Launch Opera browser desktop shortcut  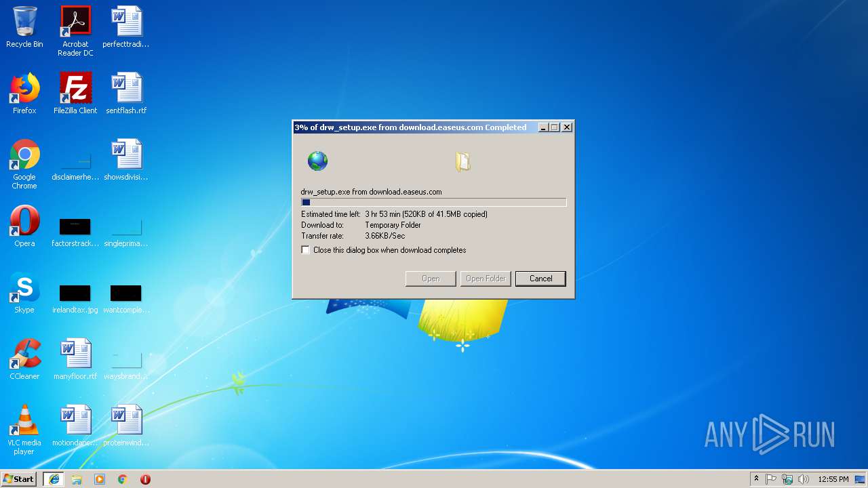(x=24, y=226)
